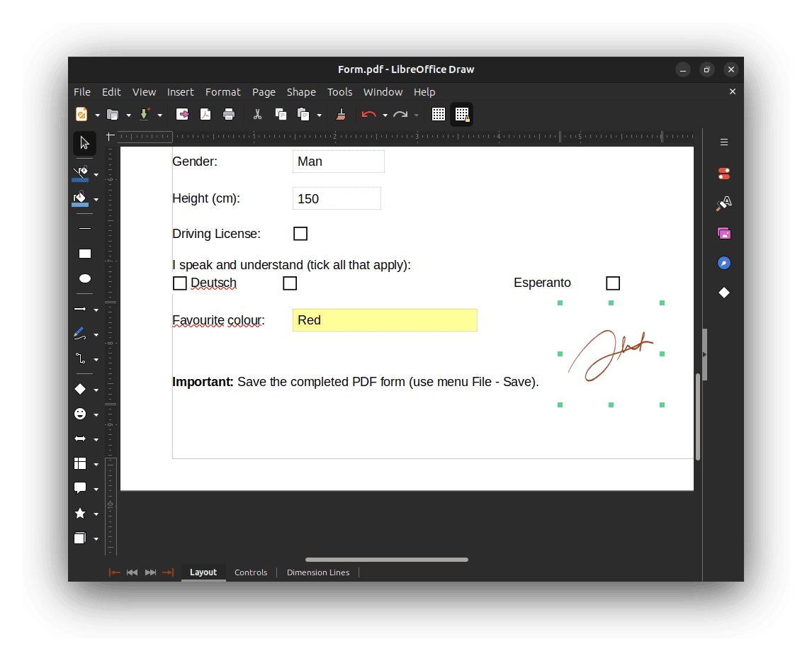Select the Callout shapes tool
812x661 pixels.
pos(80,488)
